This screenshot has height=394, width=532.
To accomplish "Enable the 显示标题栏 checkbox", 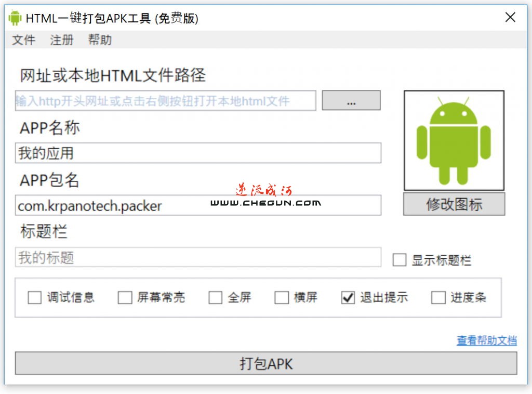I will pos(400,260).
